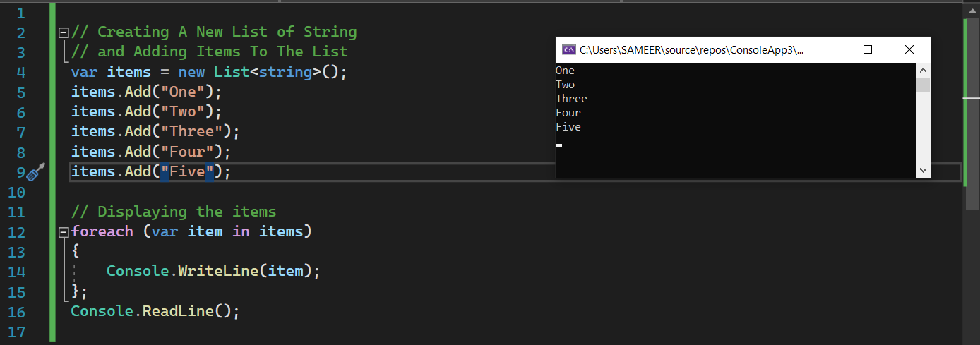Viewport: 980px width, 345px height.
Task: Click the editor vertical scrollbar track
Action: click(x=972, y=268)
